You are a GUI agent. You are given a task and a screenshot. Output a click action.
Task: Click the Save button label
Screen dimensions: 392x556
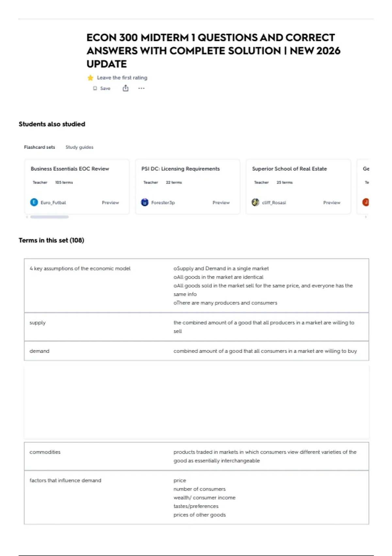(x=105, y=88)
